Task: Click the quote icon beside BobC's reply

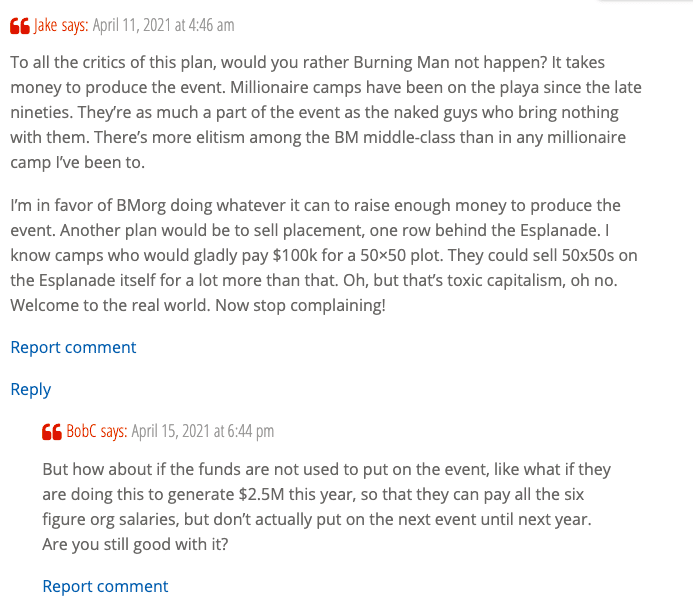Action: 51,432
